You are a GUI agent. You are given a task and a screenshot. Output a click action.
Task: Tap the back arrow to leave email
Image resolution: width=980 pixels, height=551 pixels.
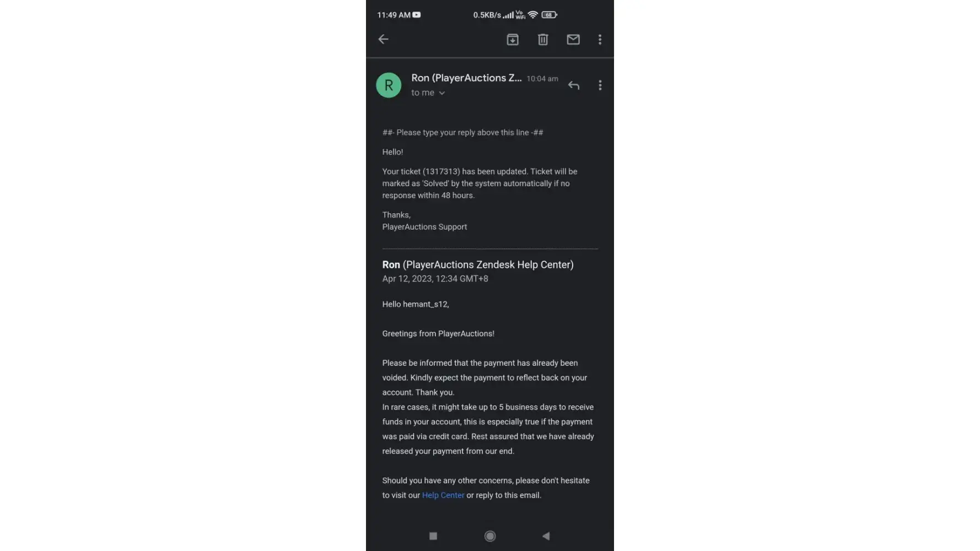coord(383,39)
